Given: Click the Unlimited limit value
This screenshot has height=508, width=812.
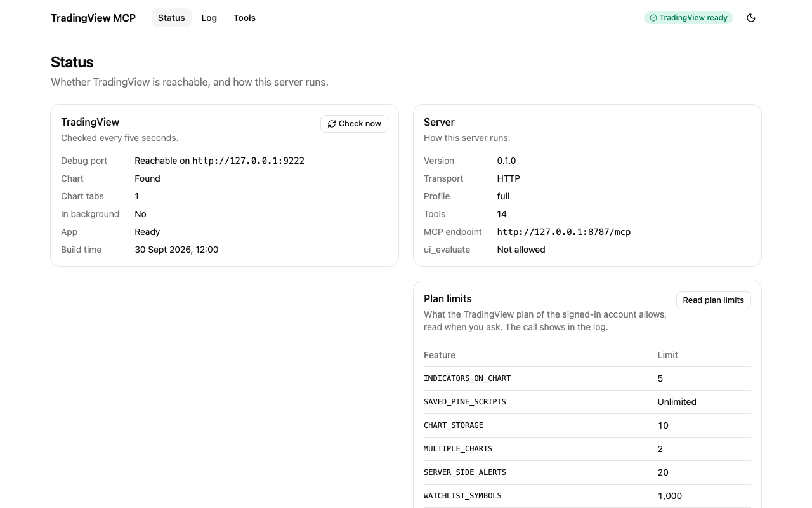Looking at the screenshot, I should 677,402.
